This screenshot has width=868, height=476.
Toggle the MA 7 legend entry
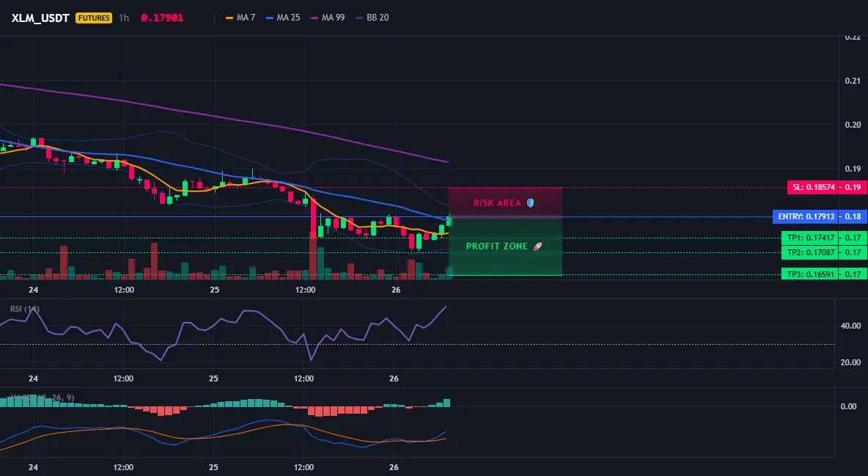[240, 18]
